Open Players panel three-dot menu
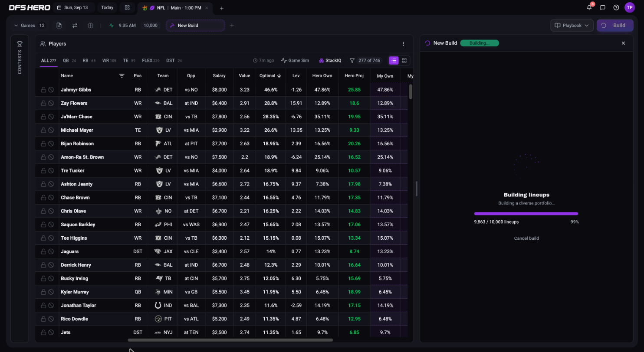This screenshot has width=644, height=352. pyautogui.click(x=404, y=44)
